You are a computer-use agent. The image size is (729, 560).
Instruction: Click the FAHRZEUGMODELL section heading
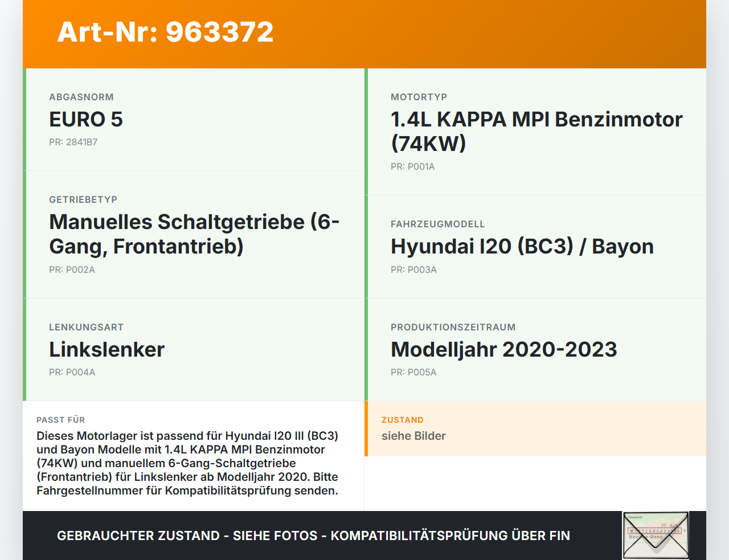click(437, 224)
